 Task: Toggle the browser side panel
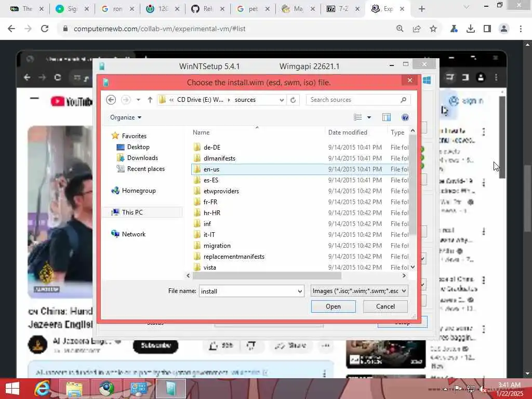pos(487,29)
